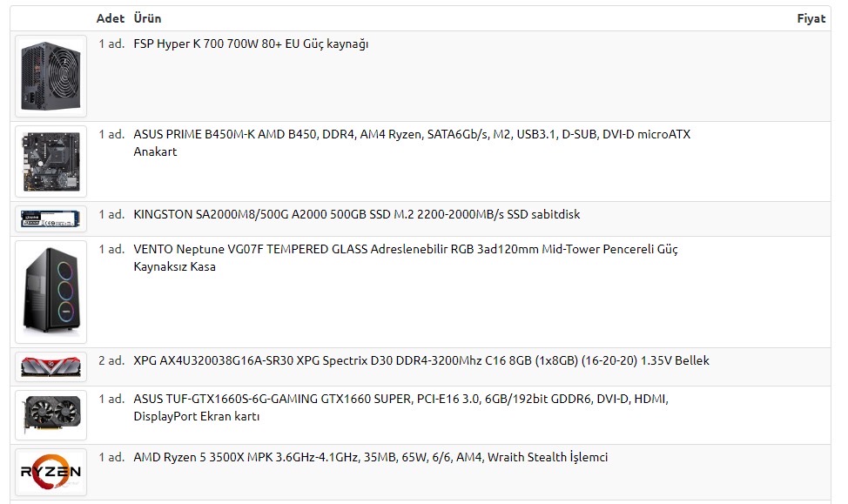Screen dimensions: 848x504
Task: Select the Kingston A2000 SSD thumbnail
Action: point(50,218)
